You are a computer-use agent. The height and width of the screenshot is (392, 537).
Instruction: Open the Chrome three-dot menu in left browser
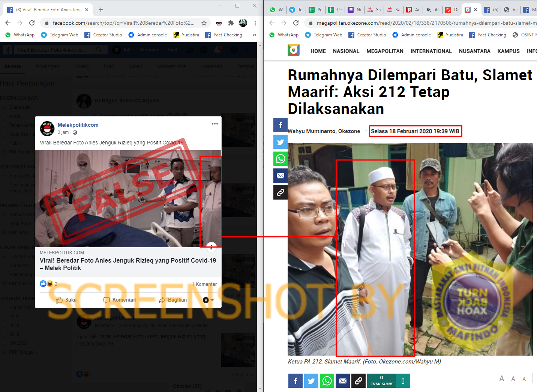coord(255,23)
